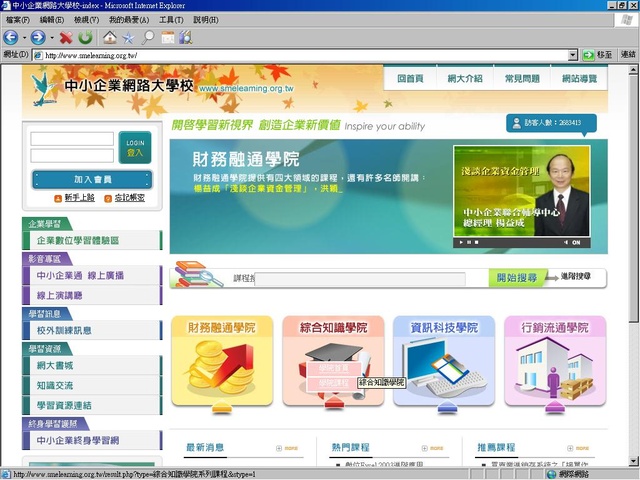
Task: Expand the address bar dropdown arrow
Action: [573, 55]
